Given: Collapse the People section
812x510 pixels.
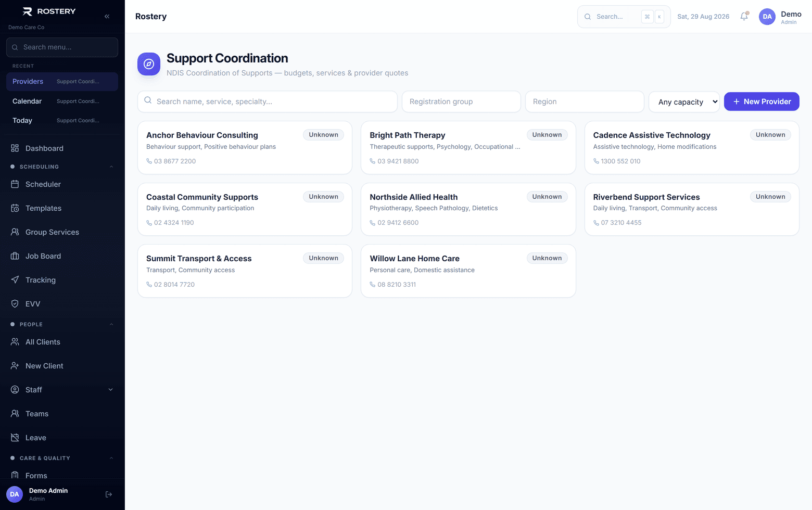Looking at the screenshot, I should [111, 324].
